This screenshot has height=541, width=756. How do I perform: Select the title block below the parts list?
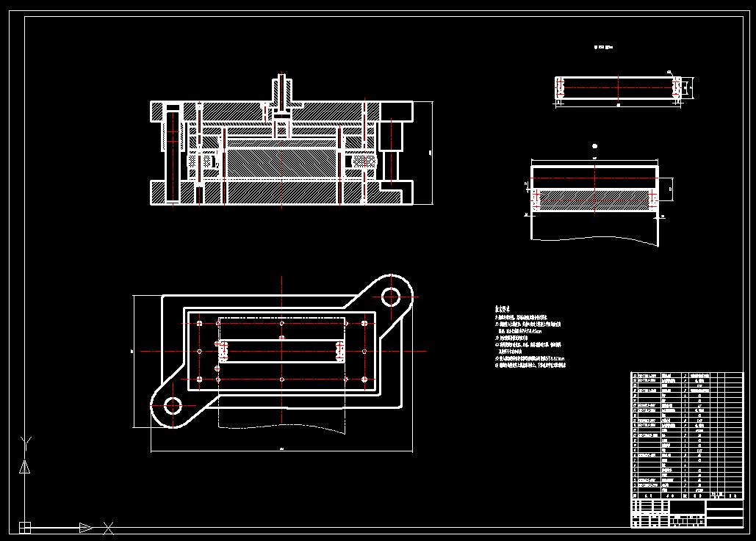pos(687,513)
